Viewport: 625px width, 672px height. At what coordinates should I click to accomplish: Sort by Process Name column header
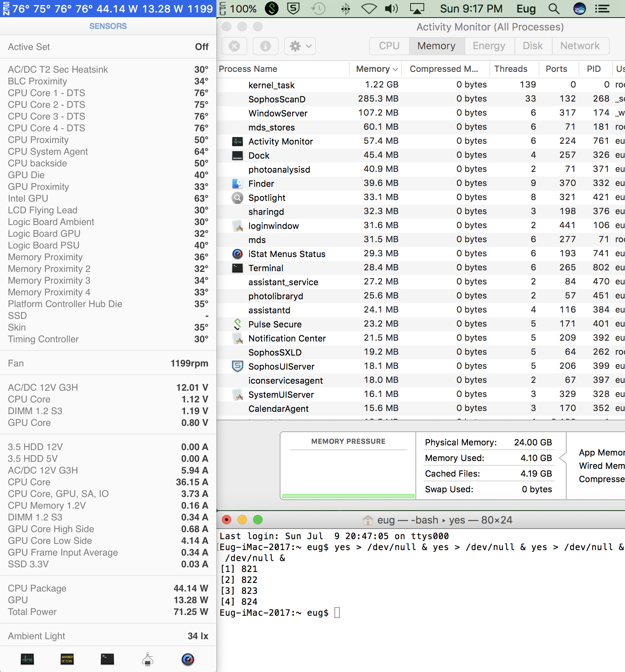[282, 69]
